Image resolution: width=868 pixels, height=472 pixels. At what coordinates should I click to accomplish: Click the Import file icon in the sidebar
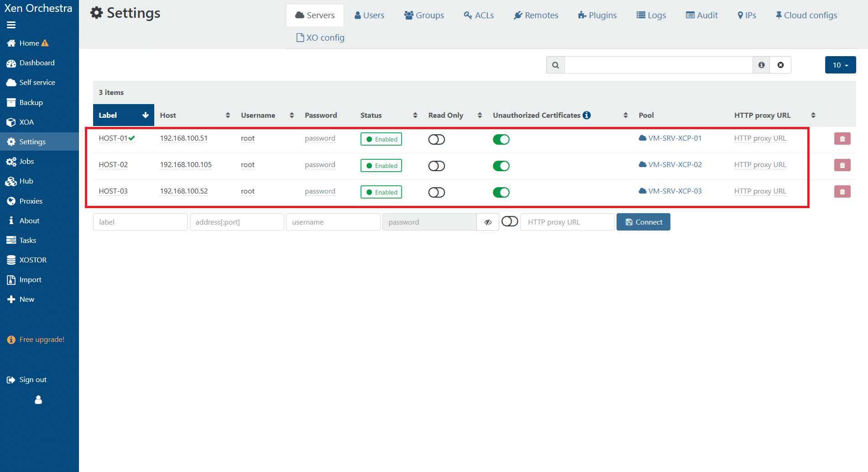pyautogui.click(x=11, y=280)
